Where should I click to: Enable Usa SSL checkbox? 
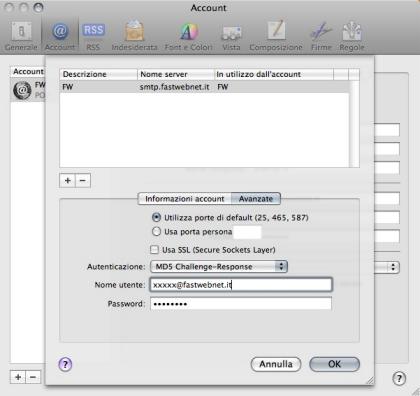pos(154,250)
